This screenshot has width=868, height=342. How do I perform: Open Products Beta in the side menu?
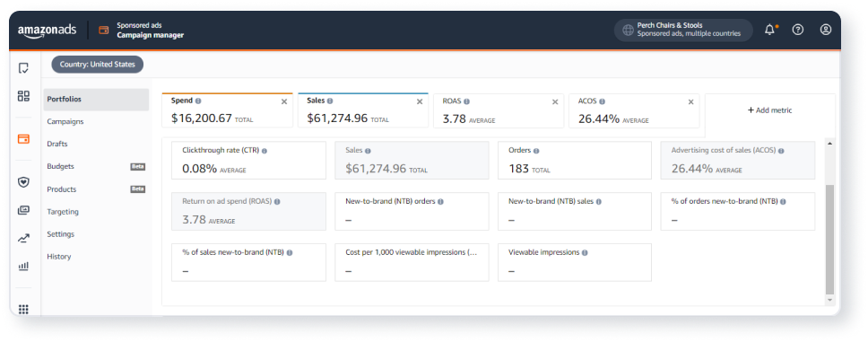pos(96,189)
